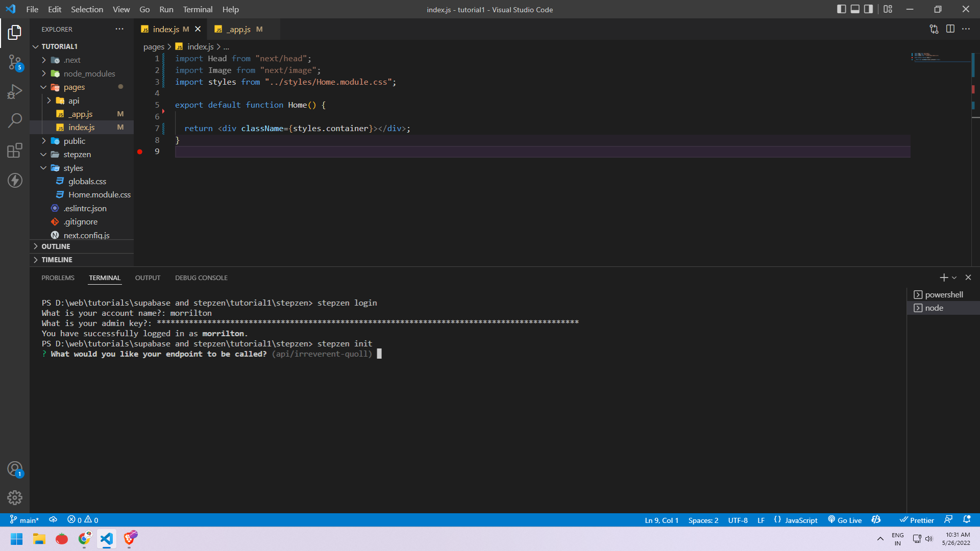
Task: Start Go Live server from status bar
Action: (845, 520)
